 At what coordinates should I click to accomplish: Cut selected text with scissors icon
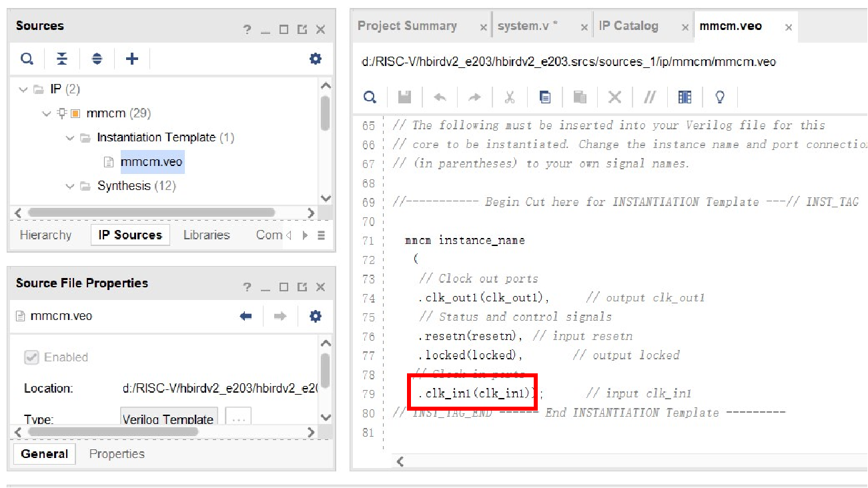510,97
